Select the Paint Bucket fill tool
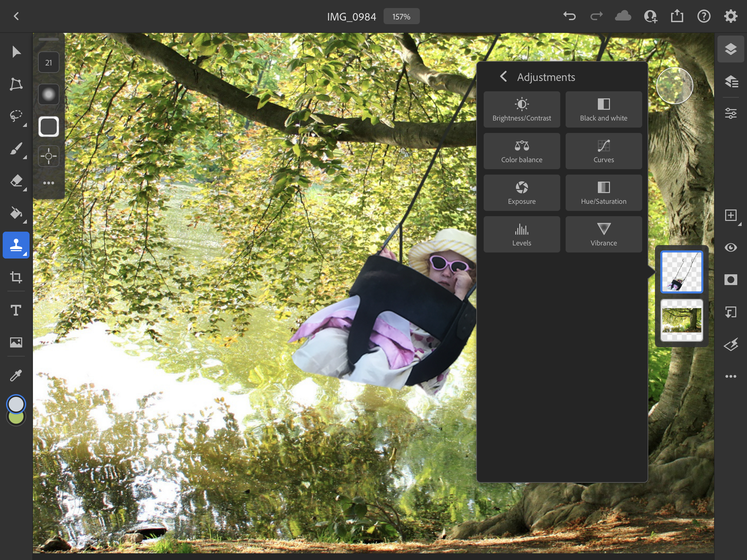Viewport: 747px width, 560px height. 16,213
